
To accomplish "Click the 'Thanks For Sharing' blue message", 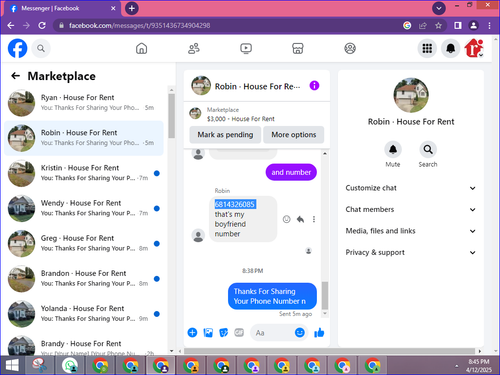I will (272, 296).
